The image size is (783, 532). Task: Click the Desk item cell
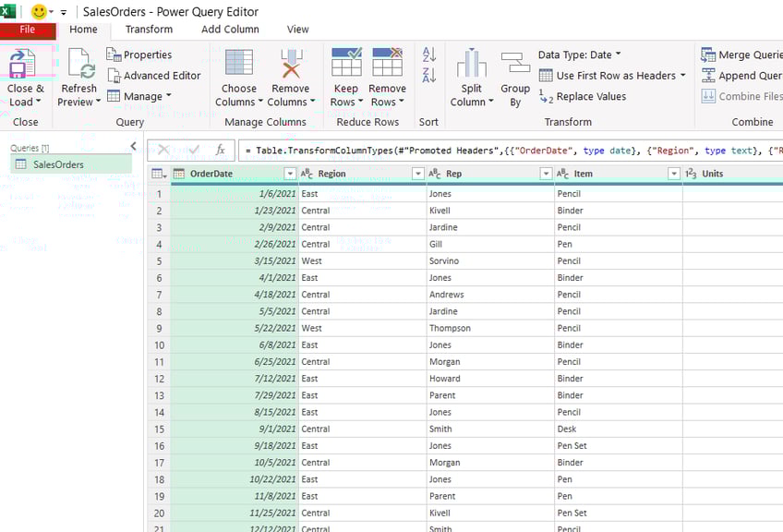click(619, 429)
